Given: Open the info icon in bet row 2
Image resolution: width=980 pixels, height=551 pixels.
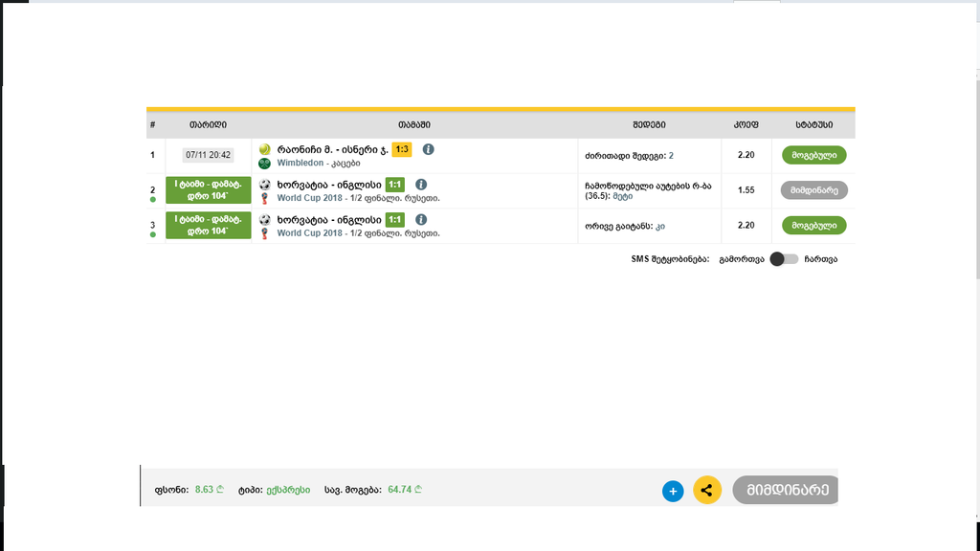Looking at the screenshot, I should (x=421, y=185).
